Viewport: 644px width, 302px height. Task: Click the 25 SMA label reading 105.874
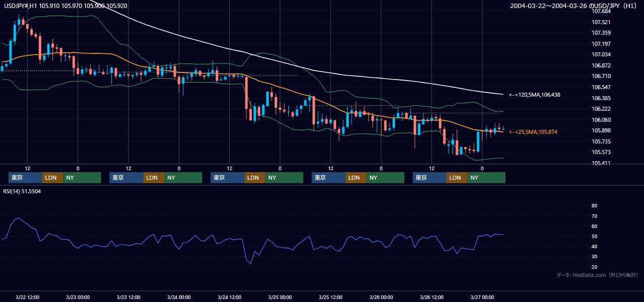pos(533,132)
